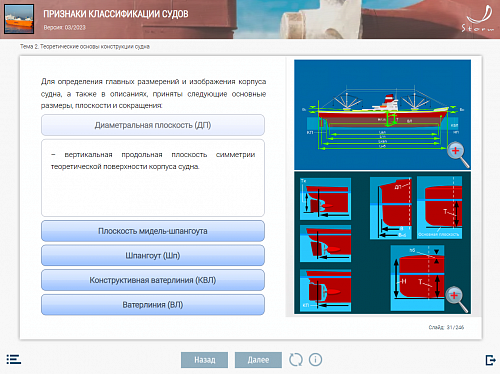Open the info icon in bottom bar
This screenshot has width=500, height=374.
coord(315,360)
